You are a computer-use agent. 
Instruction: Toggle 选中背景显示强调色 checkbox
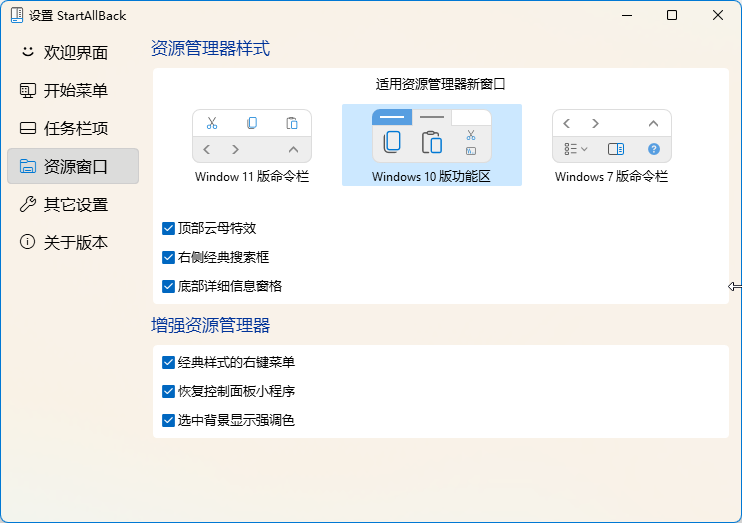click(168, 420)
